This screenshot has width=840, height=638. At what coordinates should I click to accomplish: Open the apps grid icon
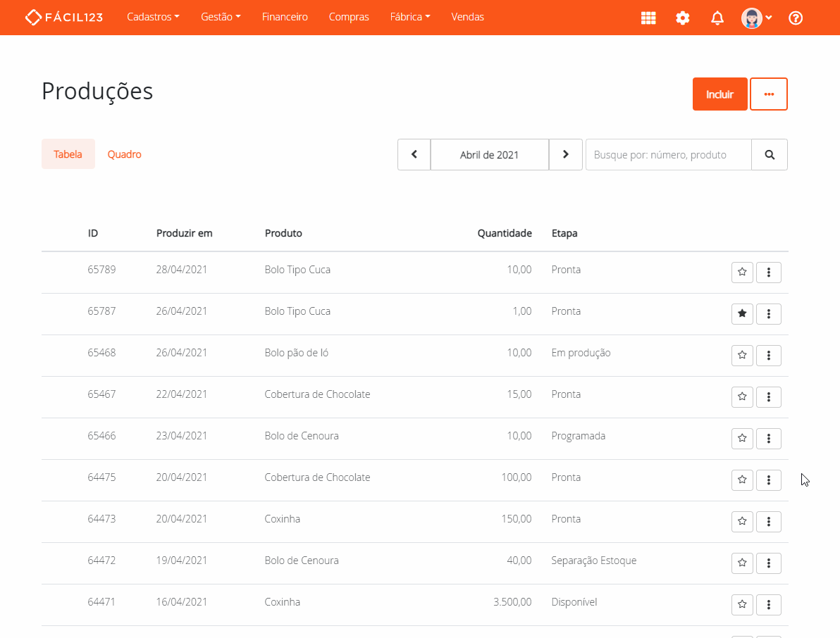tap(648, 18)
